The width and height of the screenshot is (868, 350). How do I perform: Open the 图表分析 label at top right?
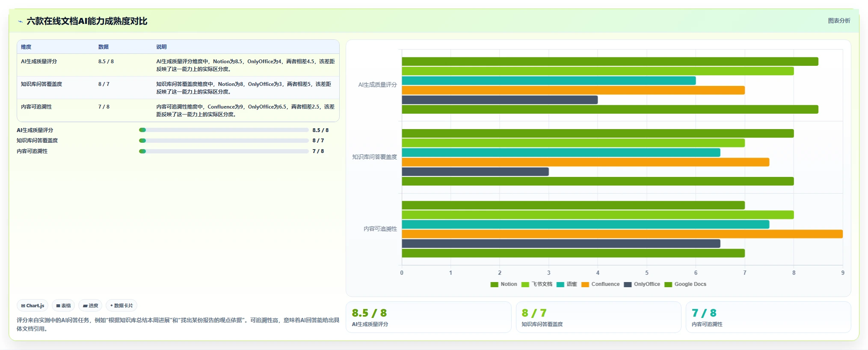coord(839,21)
